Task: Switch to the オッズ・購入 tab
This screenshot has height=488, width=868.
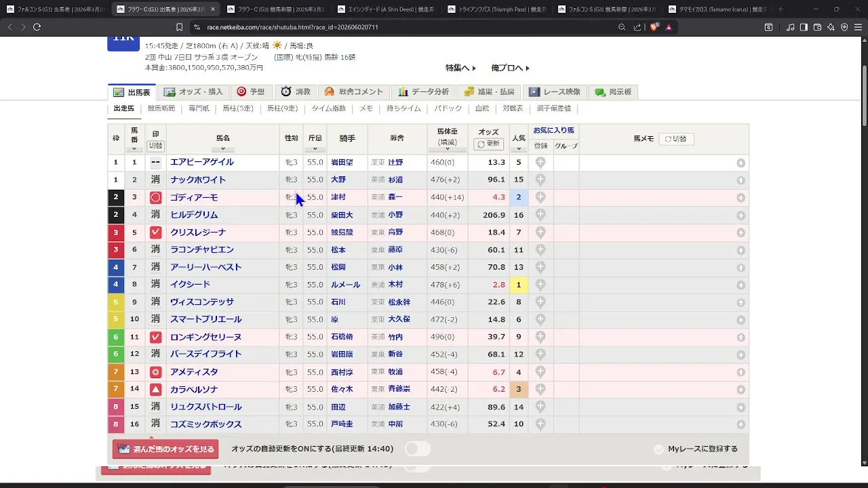Action: point(193,92)
